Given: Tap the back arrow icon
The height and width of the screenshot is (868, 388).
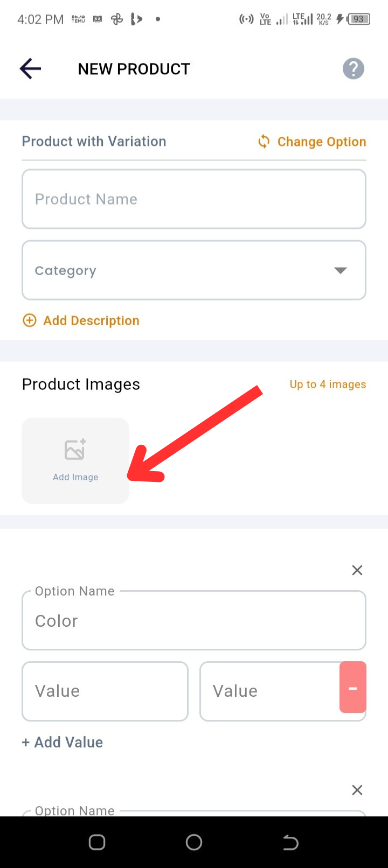Looking at the screenshot, I should [30, 69].
